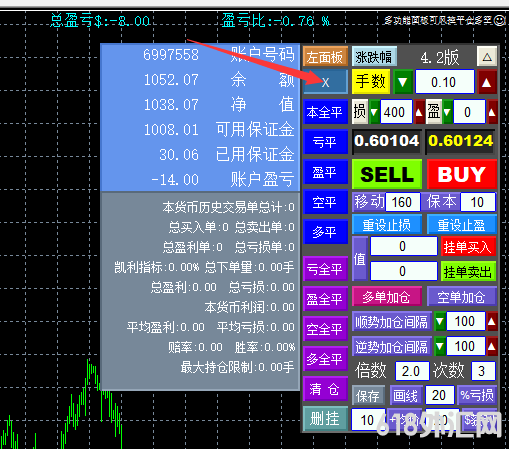Collapse panel using the triangle icon by 4.2版
Viewport: 509px width, 449px height.
click(x=487, y=57)
